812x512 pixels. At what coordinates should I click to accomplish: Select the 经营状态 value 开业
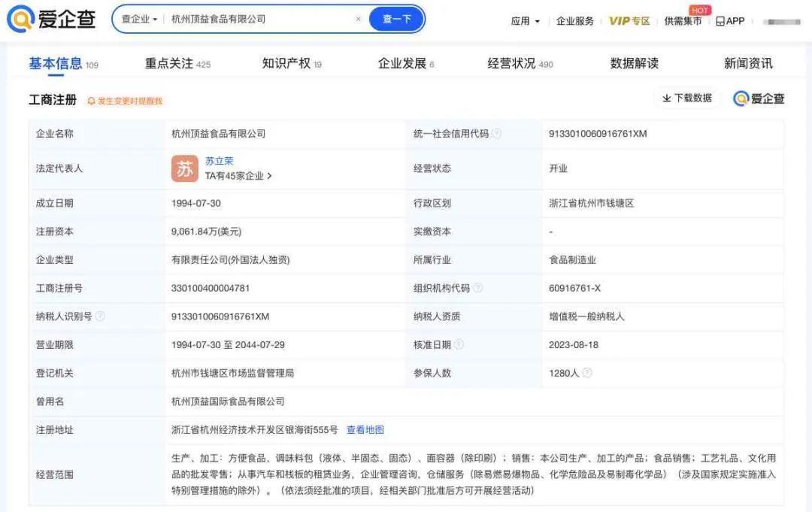pos(558,168)
